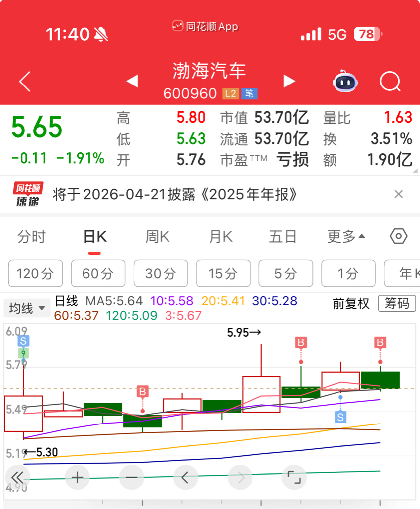Open the 均线 indicator dropdown
420x509 pixels.
(27, 308)
